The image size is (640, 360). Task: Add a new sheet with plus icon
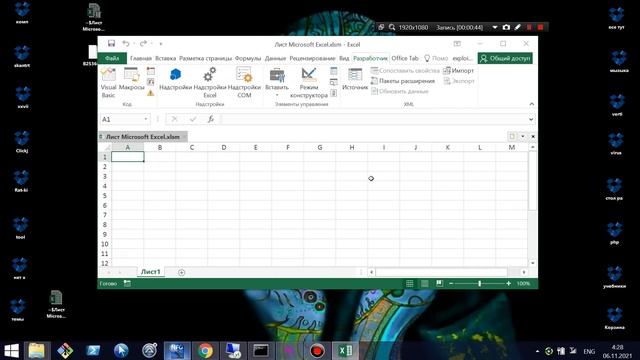(x=182, y=272)
